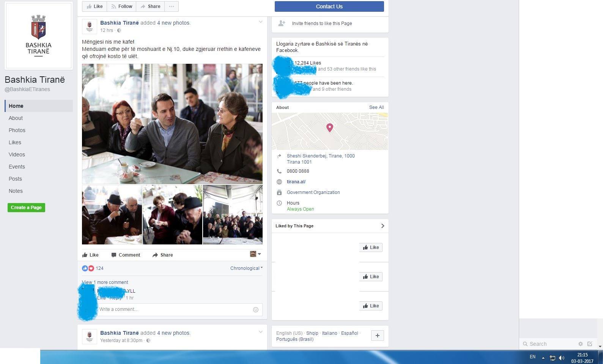Screen dimensions: 603x364
Task: Open the tirana.al website link
Action: coord(296,182)
